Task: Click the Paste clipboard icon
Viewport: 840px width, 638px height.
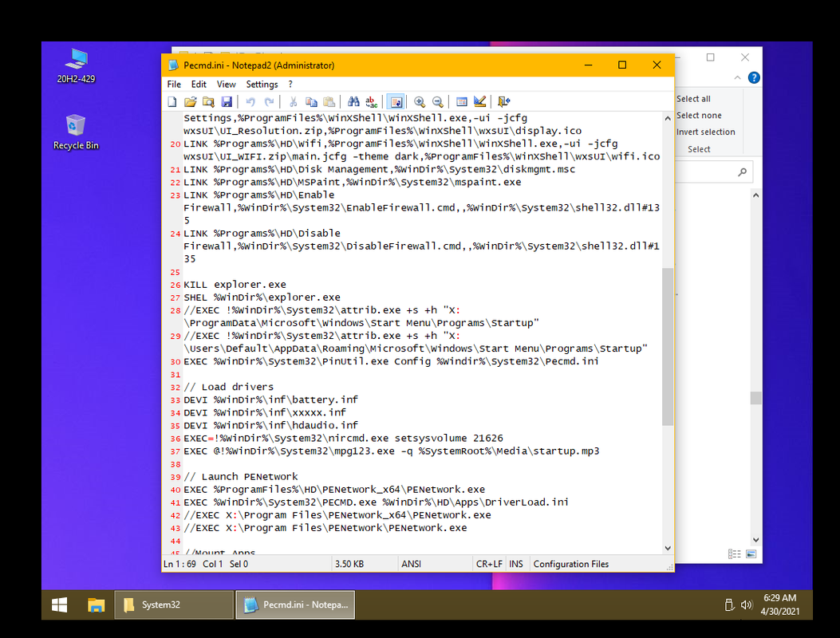Action: tap(329, 102)
